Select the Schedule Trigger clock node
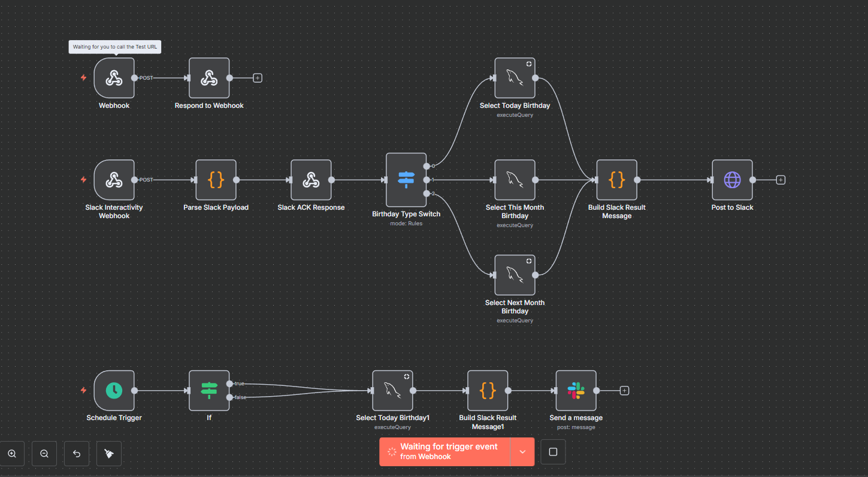 pyautogui.click(x=114, y=391)
